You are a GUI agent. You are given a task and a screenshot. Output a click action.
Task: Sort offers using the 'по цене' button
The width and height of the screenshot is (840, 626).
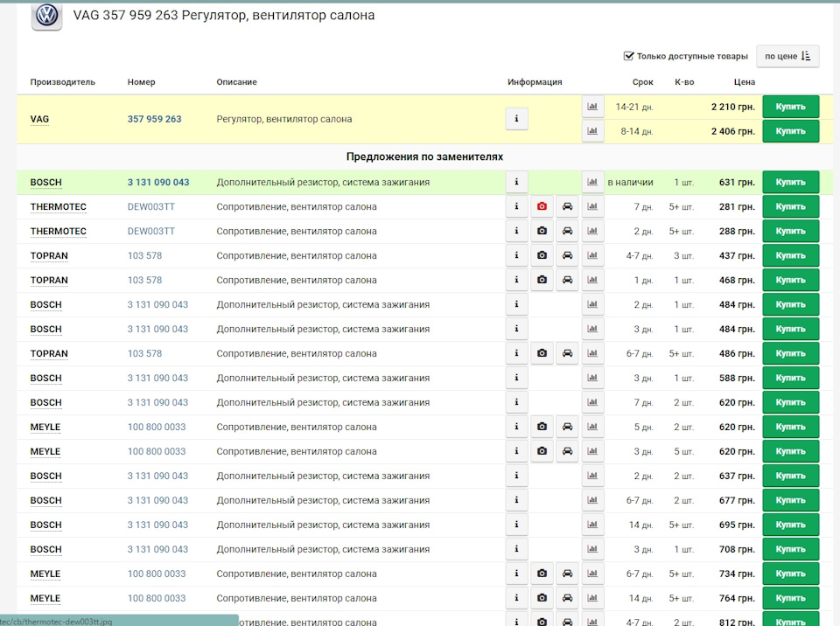point(787,56)
